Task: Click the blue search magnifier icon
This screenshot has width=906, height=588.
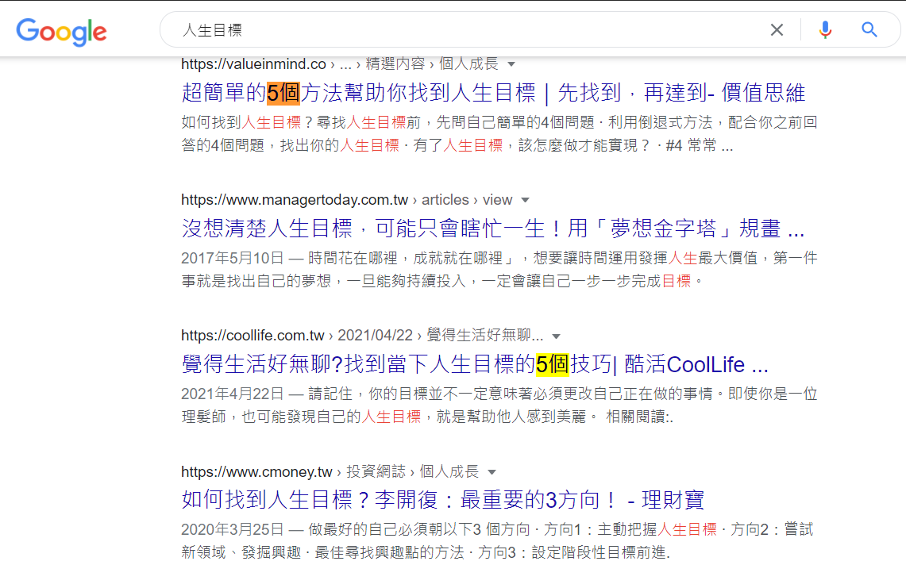Action: (869, 29)
